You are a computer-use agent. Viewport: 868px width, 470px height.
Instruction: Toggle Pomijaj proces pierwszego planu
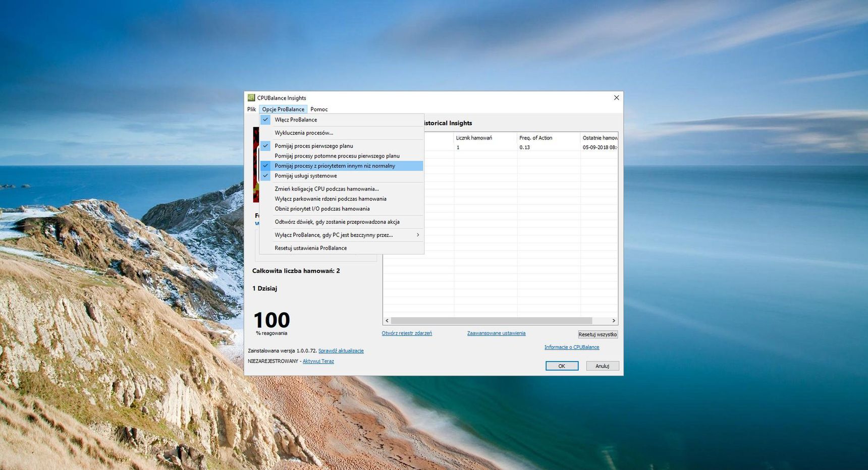tap(341, 146)
